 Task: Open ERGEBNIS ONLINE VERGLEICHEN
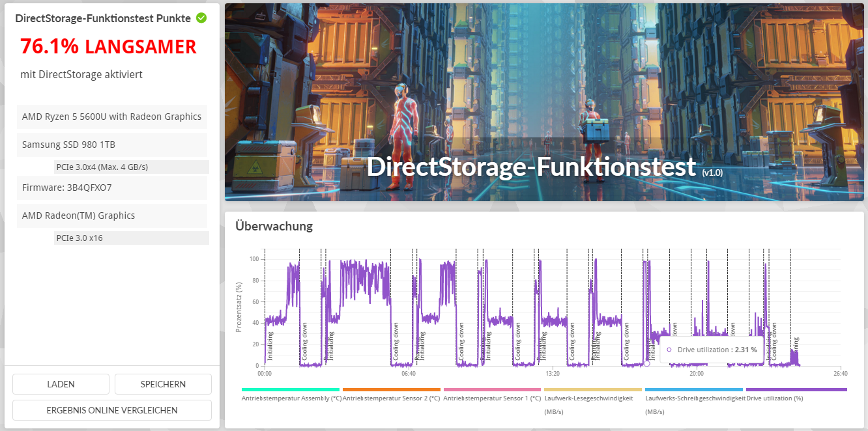click(x=112, y=410)
